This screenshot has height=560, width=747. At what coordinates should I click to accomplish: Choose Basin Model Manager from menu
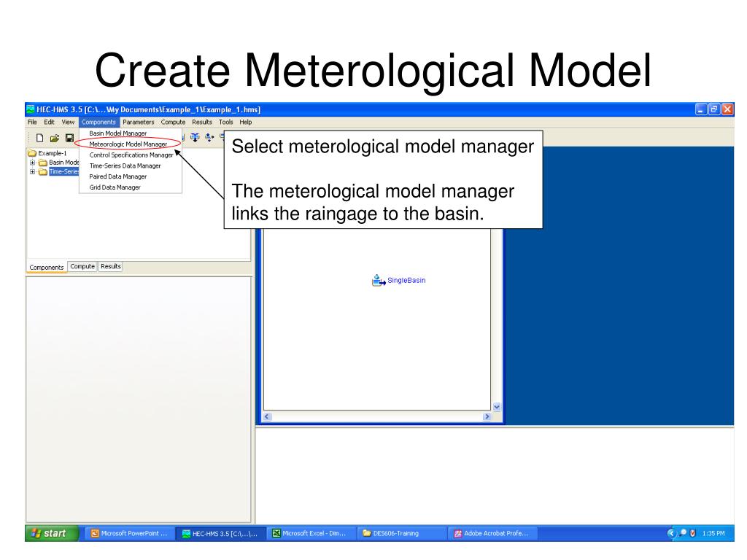(x=131, y=134)
